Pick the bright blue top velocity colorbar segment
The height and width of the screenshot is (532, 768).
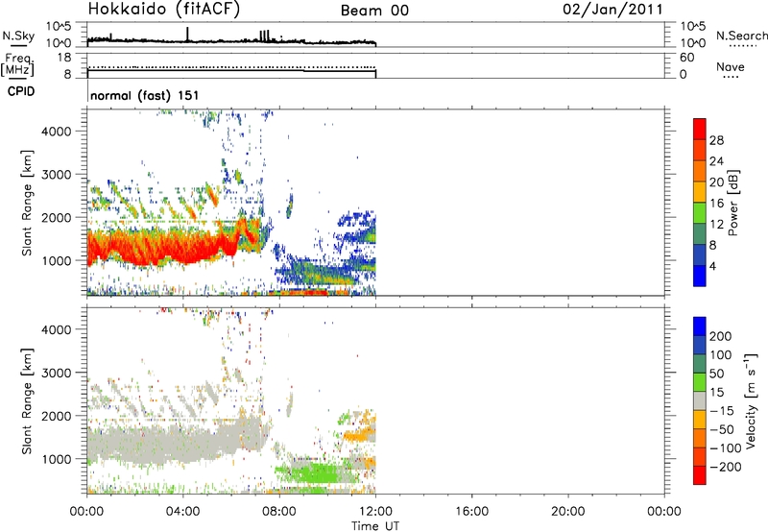coord(700,326)
